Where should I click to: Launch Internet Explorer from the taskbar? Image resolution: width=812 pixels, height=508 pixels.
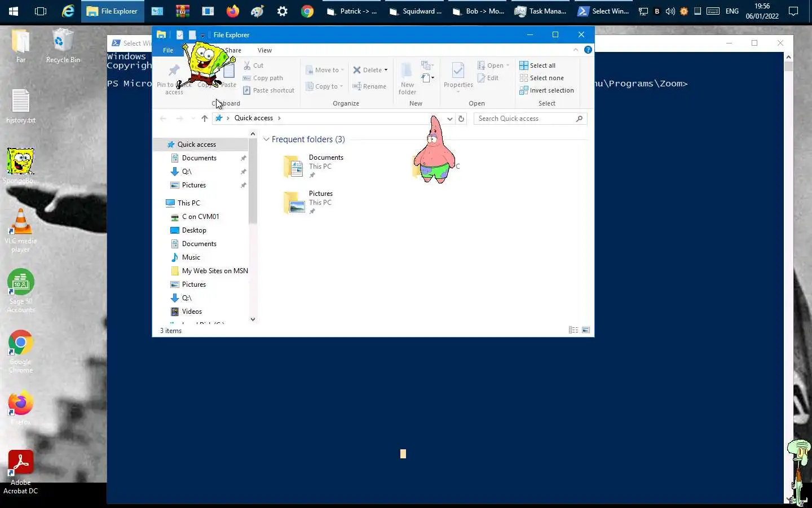coord(68,11)
